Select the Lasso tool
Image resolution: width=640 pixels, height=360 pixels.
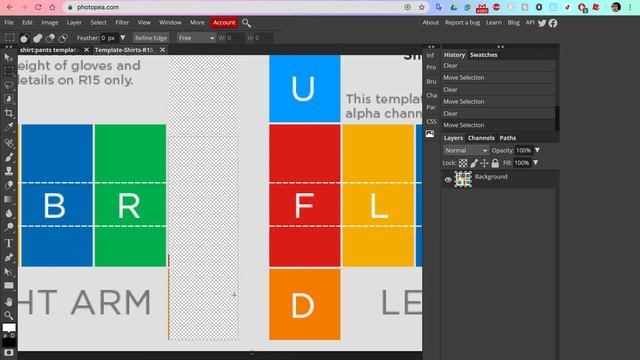(x=9, y=85)
